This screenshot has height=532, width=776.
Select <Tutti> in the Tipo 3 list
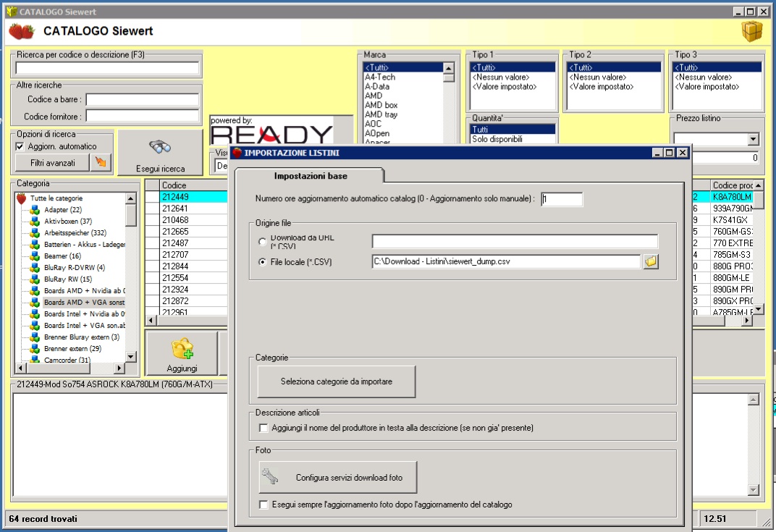click(x=717, y=68)
